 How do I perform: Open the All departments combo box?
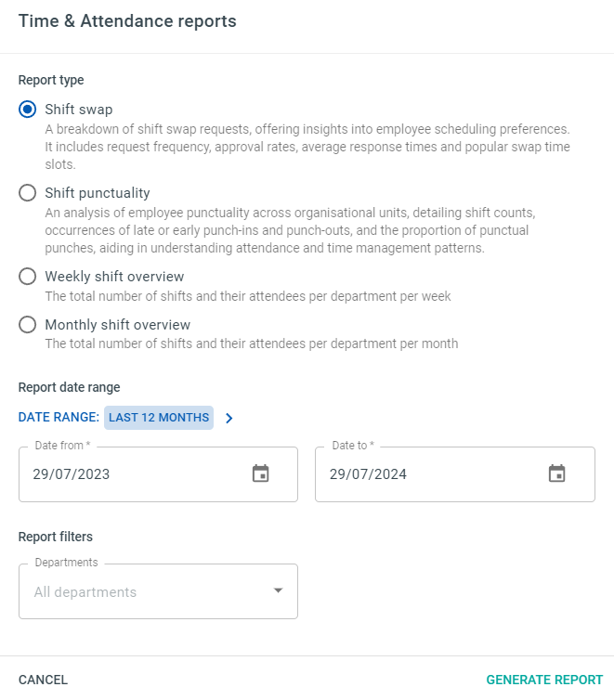[158, 591]
